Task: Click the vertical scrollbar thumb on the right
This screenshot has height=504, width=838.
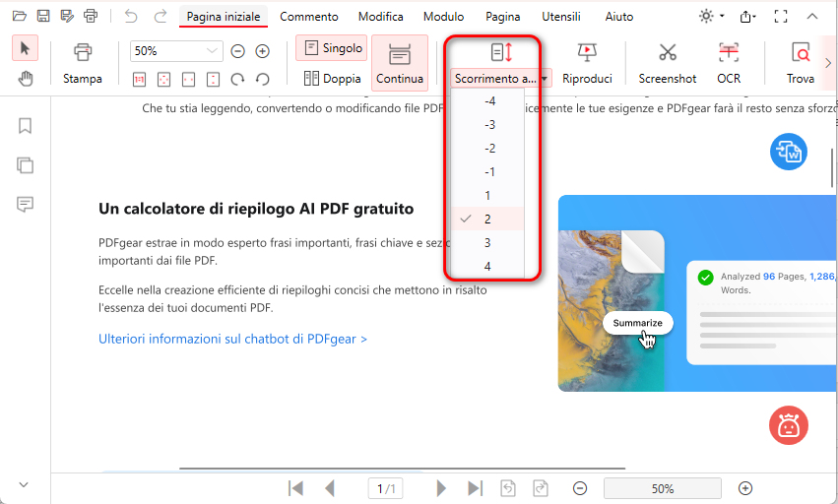Action: coord(832,167)
